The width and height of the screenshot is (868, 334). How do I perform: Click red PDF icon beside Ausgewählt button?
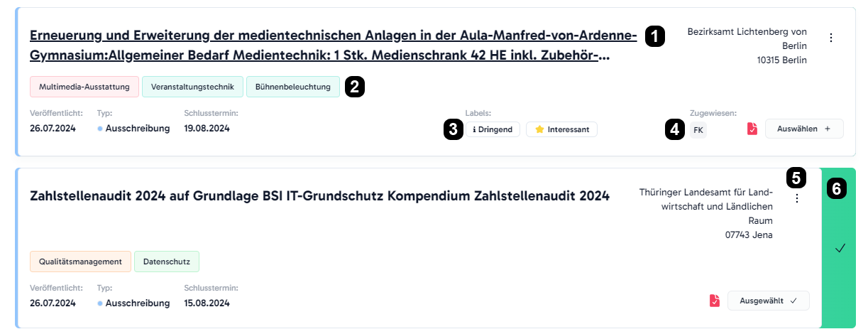tap(715, 301)
